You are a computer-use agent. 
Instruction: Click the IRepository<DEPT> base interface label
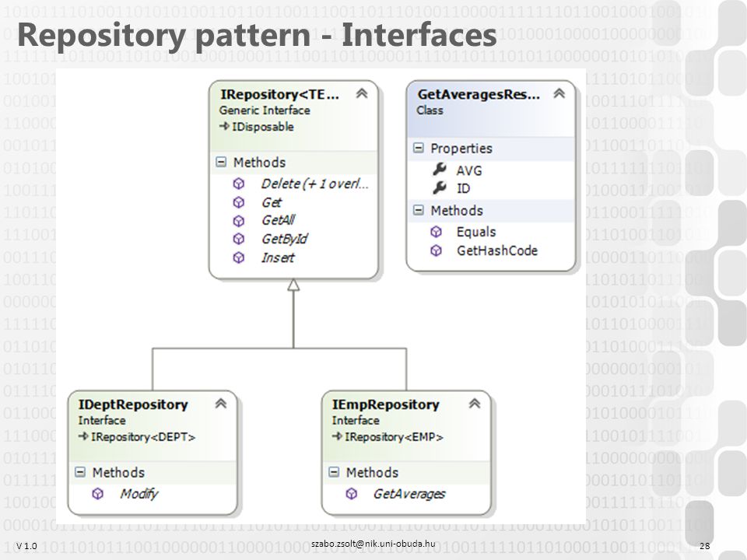143,436
